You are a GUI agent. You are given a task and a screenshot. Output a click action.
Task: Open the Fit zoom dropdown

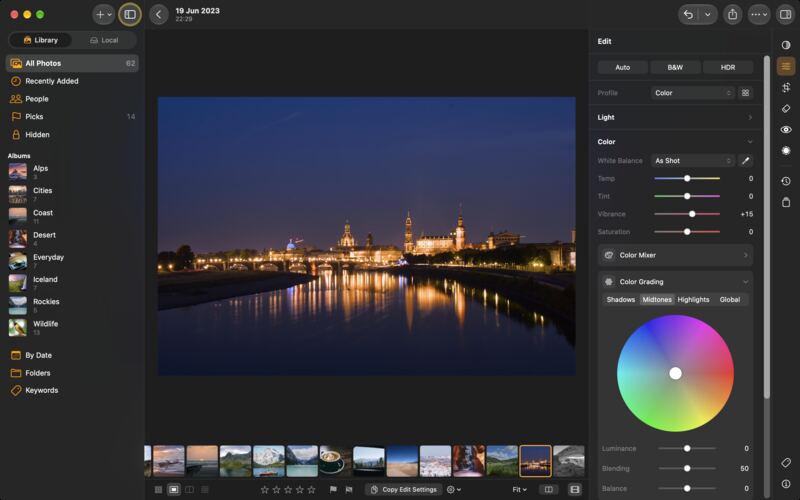pyautogui.click(x=519, y=490)
